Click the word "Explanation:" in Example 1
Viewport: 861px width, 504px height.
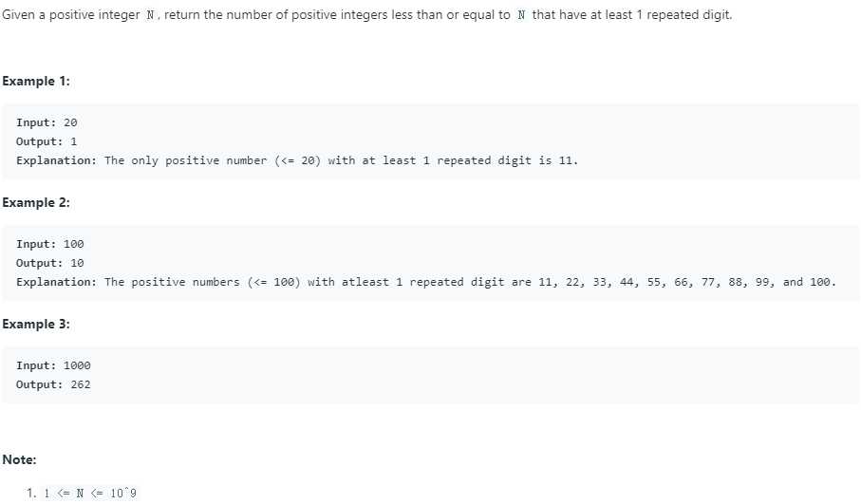[x=56, y=160]
